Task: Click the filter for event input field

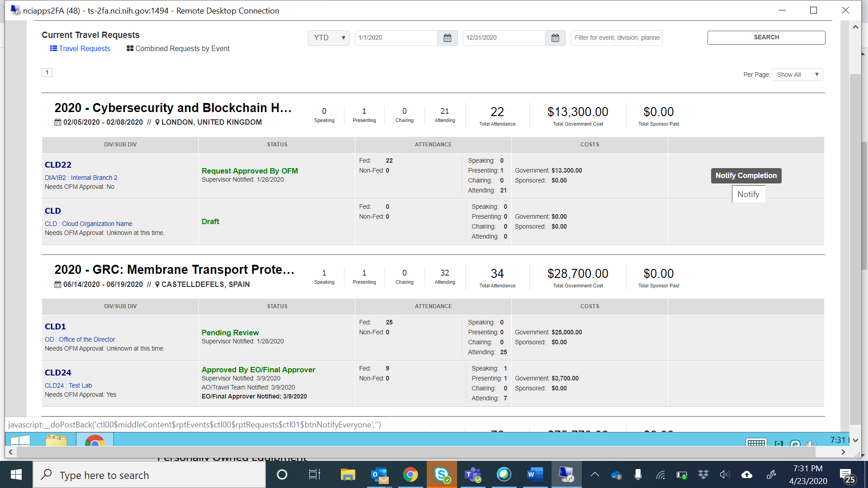Action: point(616,38)
